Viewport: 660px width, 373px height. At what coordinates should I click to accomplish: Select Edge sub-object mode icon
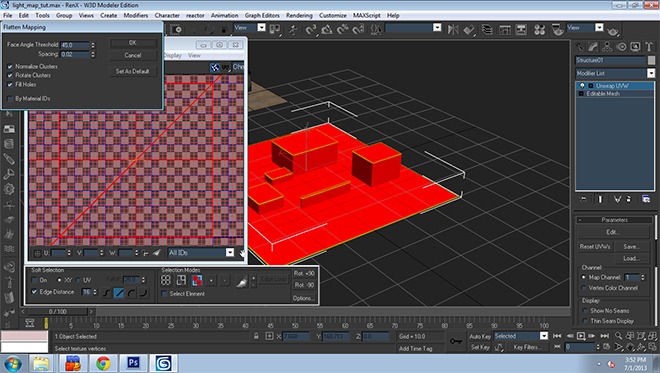[181, 280]
